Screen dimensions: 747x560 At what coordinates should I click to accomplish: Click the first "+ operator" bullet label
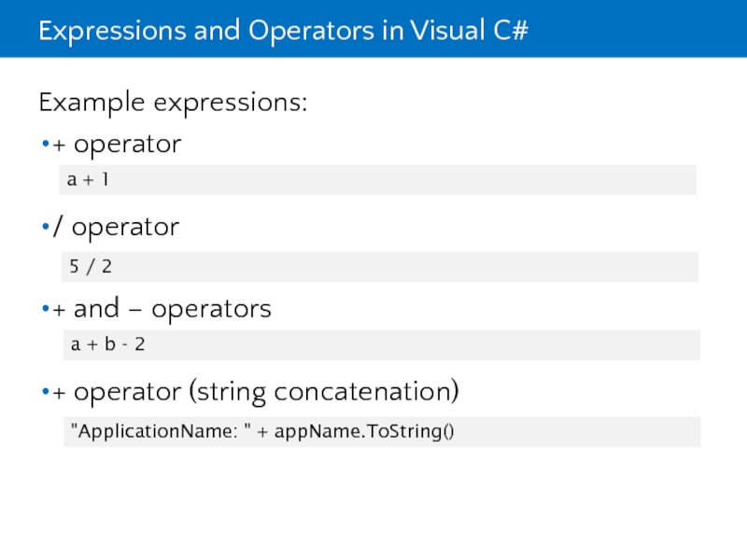point(117,145)
